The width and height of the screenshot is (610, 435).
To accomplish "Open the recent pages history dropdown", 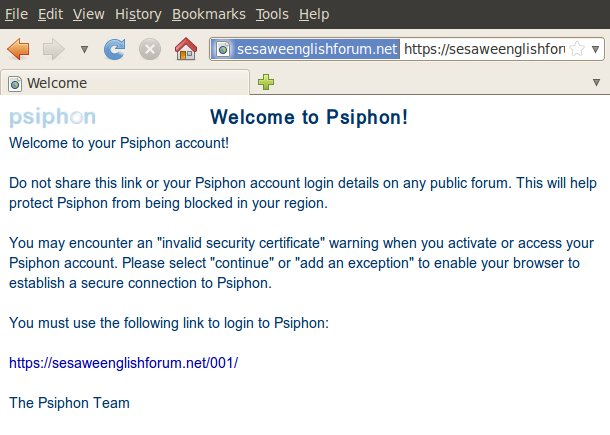I will (84, 49).
